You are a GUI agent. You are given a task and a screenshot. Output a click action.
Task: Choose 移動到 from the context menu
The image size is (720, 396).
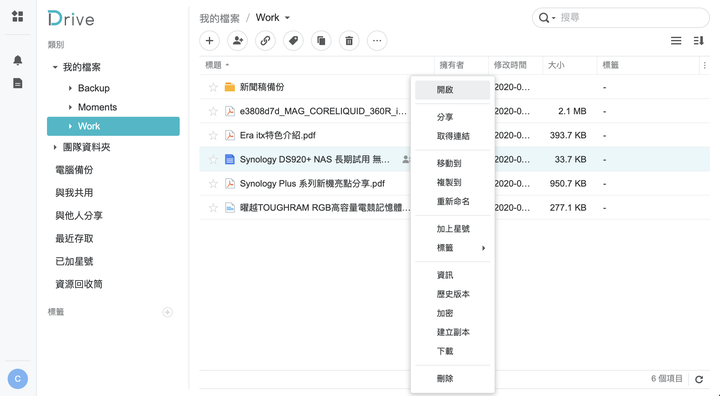[x=452, y=163]
